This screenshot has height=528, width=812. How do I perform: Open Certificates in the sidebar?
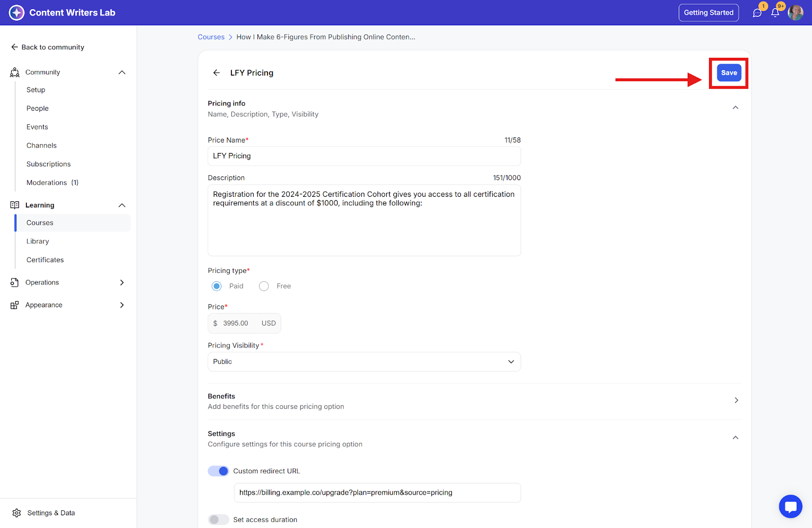point(45,260)
